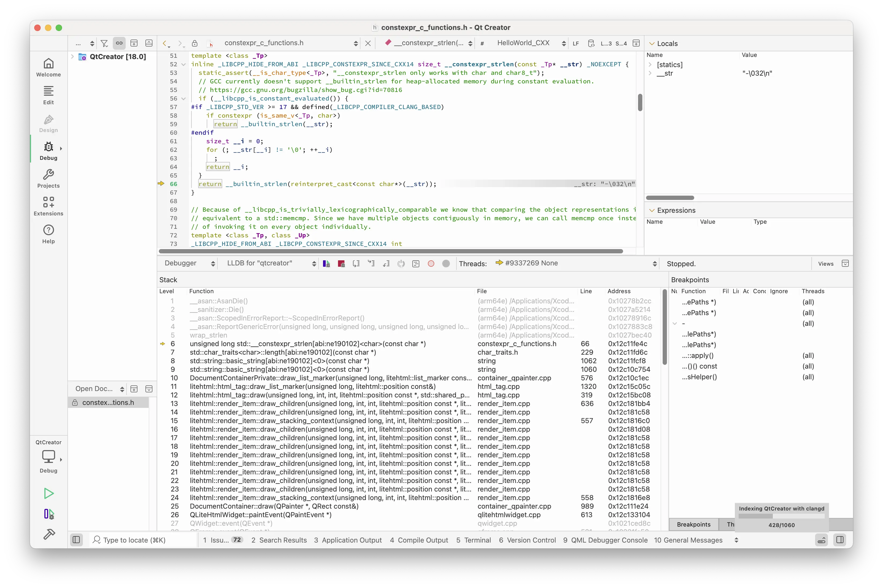This screenshot has height=588, width=883.
Task: Open the Search Results pane
Action: click(x=279, y=540)
